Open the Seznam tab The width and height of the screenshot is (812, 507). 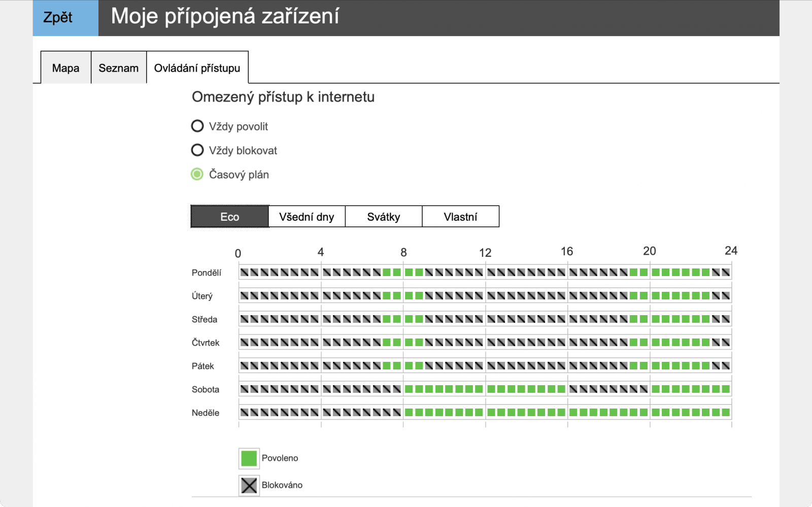coord(118,68)
